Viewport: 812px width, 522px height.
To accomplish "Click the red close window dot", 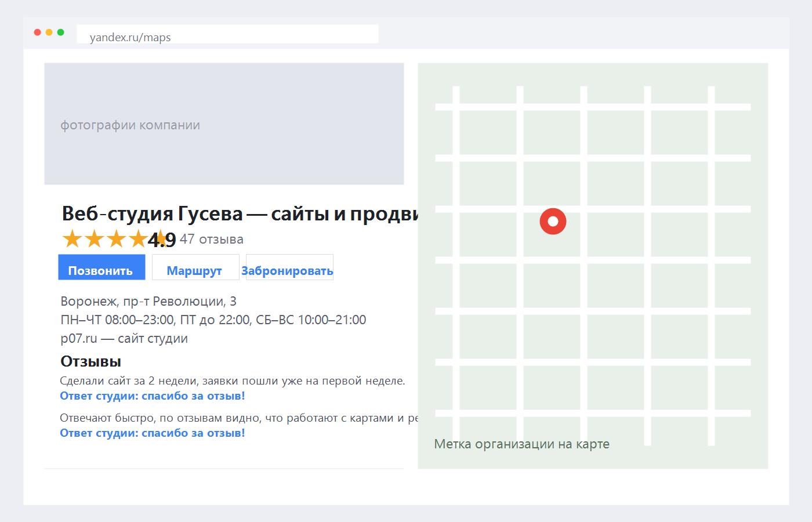I will [38, 32].
